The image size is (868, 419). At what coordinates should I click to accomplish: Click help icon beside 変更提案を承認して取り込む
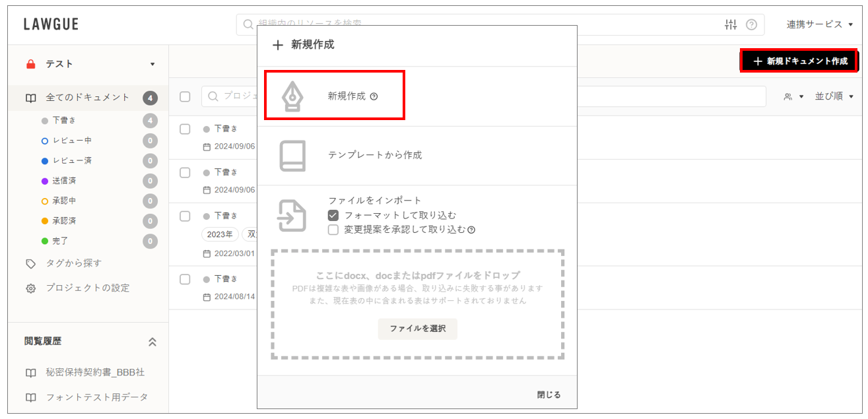(x=471, y=230)
